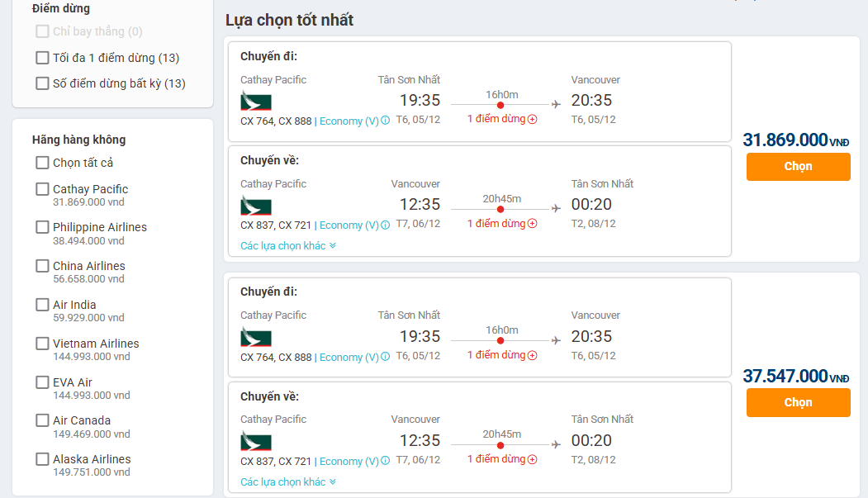This screenshot has height=498, width=868.
Task: Tick the Philippine Airlines airline checkbox
Action: 42,227
